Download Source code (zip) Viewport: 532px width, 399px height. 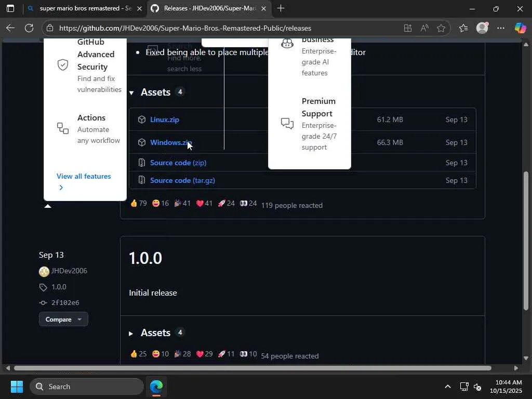click(x=178, y=163)
